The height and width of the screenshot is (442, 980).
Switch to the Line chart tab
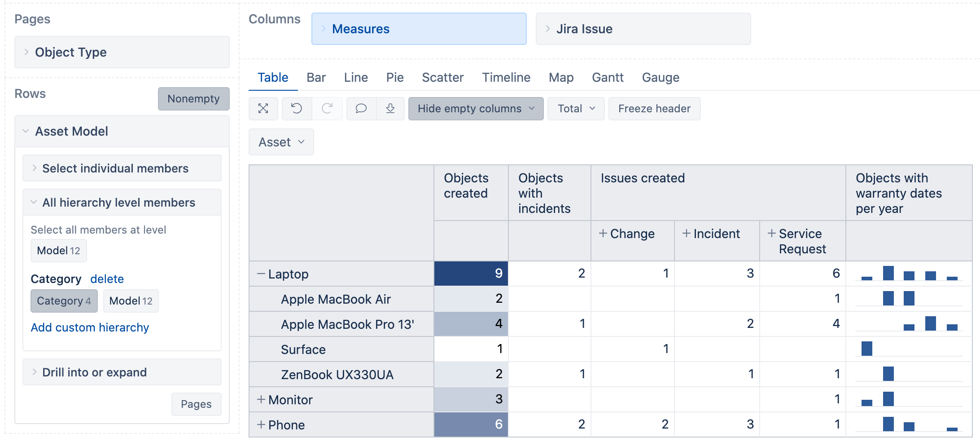click(356, 78)
